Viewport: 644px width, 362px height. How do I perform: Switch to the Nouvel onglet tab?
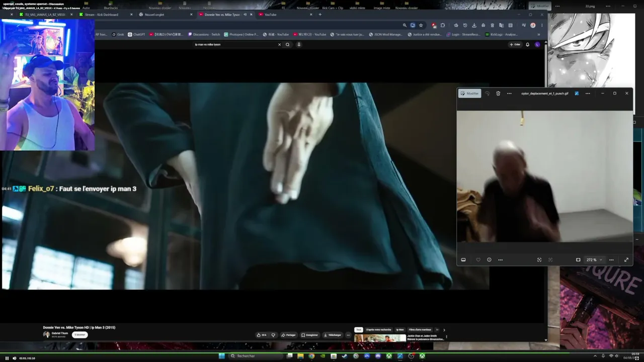click(166, 15)
